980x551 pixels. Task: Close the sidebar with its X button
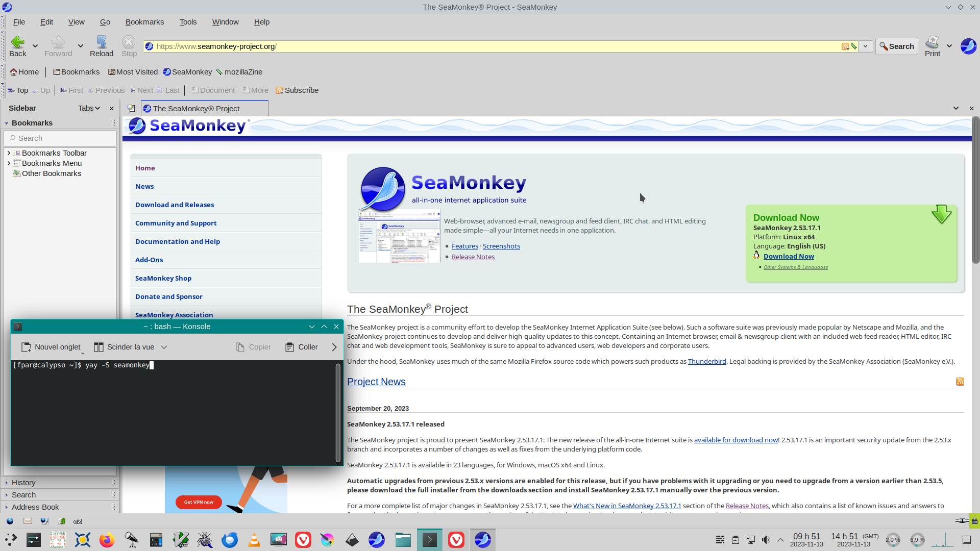(x=111, y=108)
